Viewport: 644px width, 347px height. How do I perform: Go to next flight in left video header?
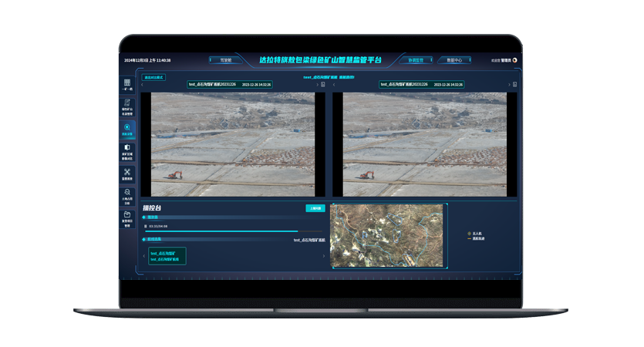pyautogui.click(x=317, y=85)
